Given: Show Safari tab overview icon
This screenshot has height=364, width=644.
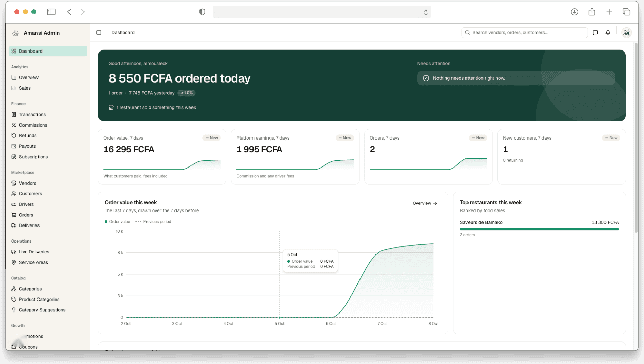Looking at the screenshot, I should tap(626, 12).
